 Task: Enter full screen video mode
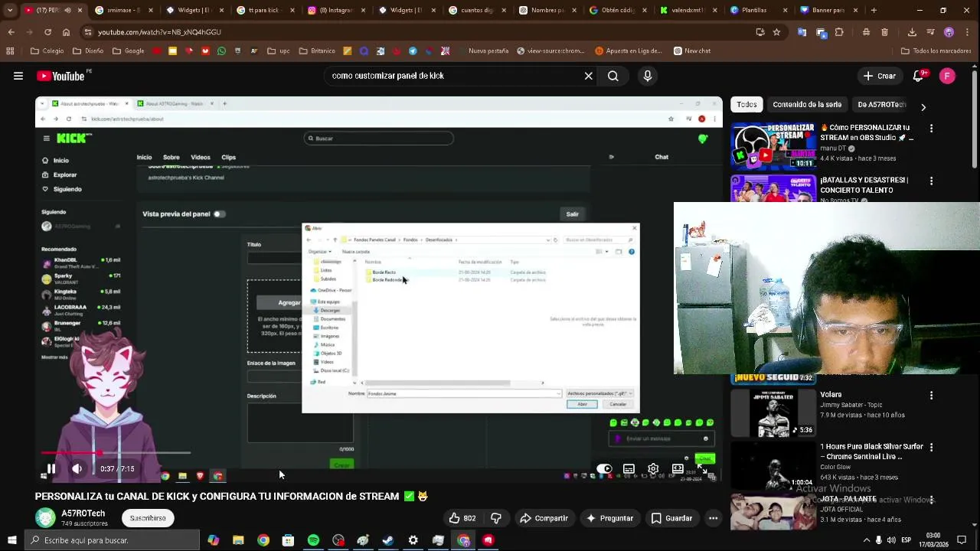tap(701, 468)
